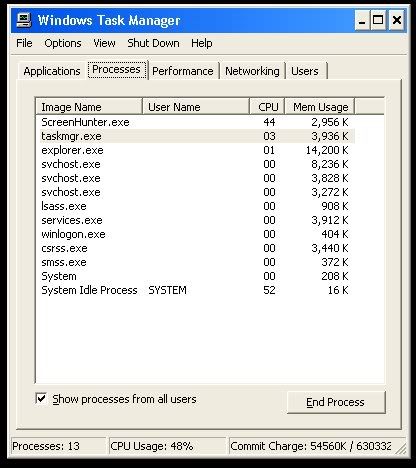This screenshot has height=468, width=416.
Task: Switch to the Performance tab
Action: point(183,71)
